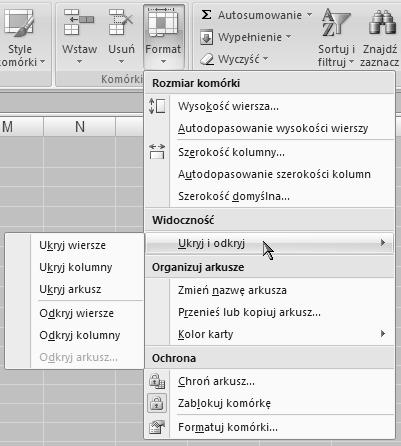Open the Style komórki (cell styles) gallery icon
The width and height of the screenshot is (401, 446).
pos(20,22)
